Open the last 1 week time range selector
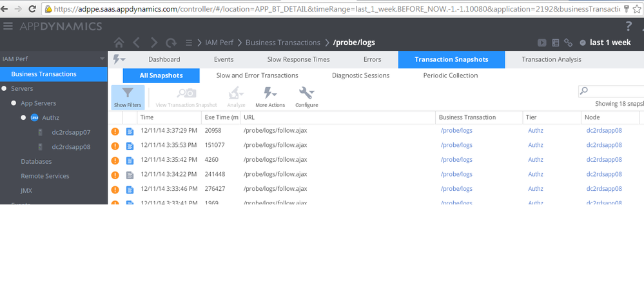Viewport: 644px width, 303px height. point(610,43)
